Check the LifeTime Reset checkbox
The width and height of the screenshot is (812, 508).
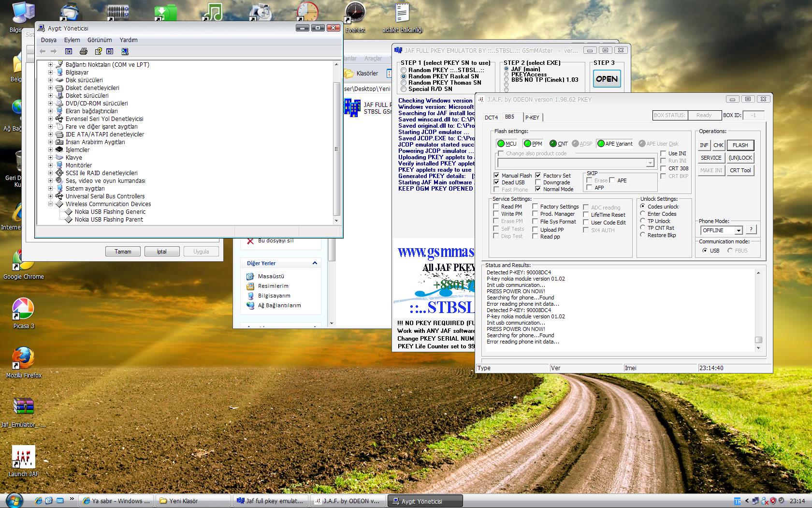pyautogui.click(x=586, y=215)
